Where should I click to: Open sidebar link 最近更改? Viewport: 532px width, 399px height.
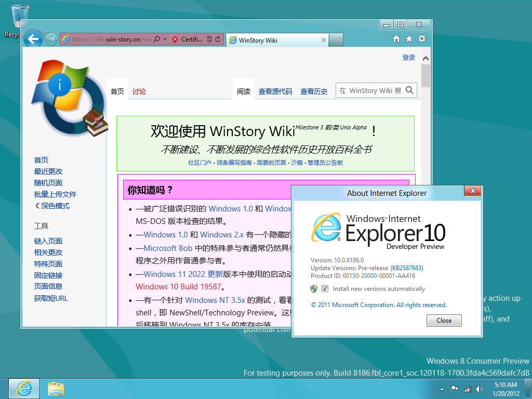48,171
